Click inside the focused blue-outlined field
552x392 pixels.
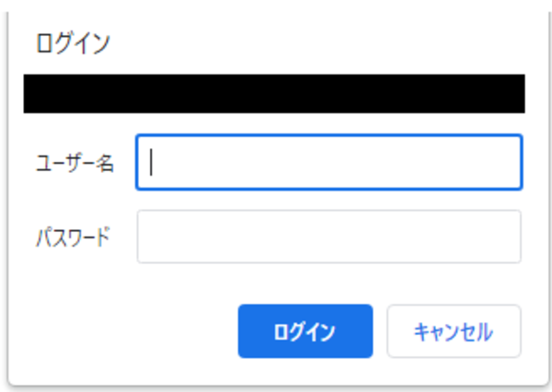coord(328,163)
